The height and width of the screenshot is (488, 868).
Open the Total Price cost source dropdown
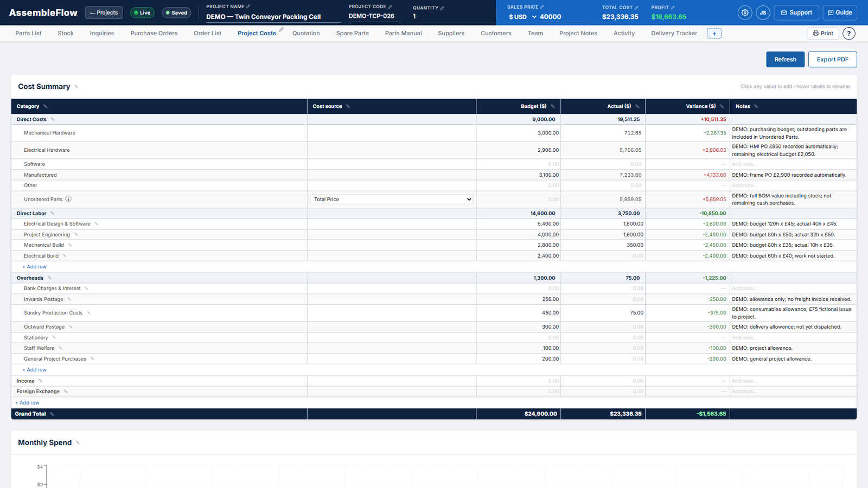[392, 200]
